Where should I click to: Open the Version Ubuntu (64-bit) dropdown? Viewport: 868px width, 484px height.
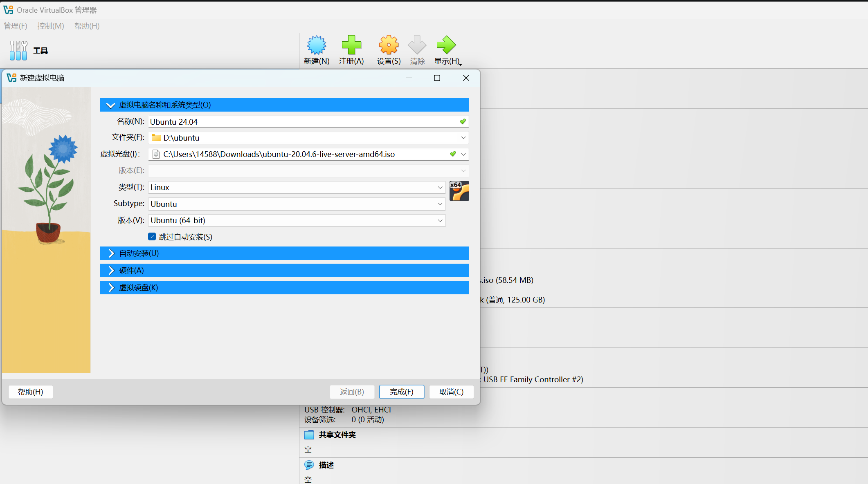(297, 220)
